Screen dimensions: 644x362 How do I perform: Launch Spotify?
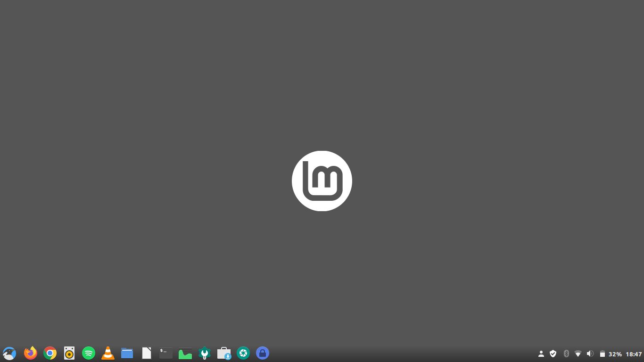(88, 353)
